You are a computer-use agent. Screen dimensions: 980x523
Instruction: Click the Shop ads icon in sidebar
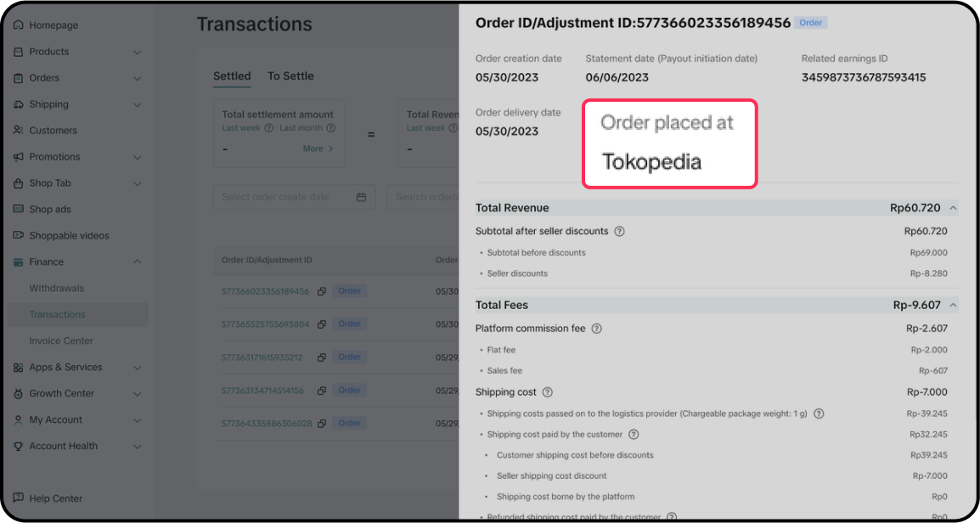coord(19,209)
